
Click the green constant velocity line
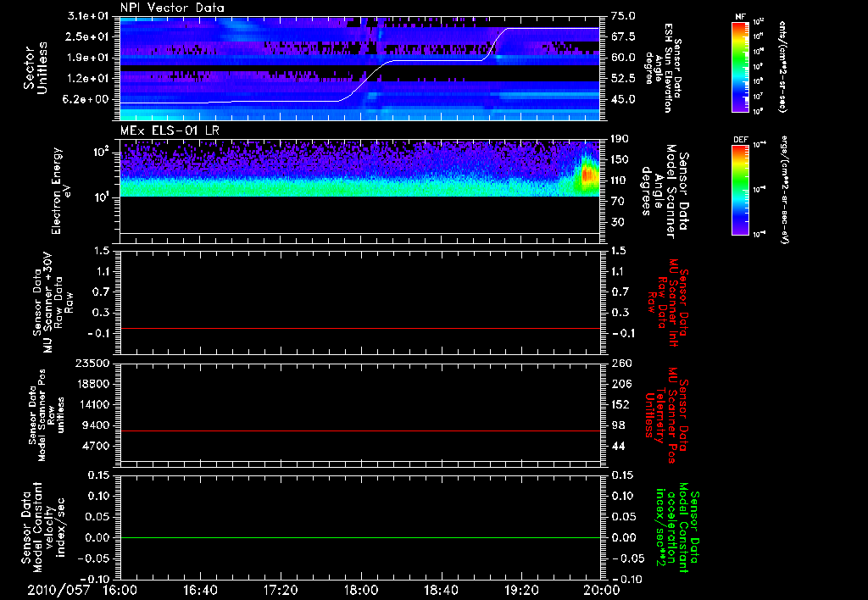click(359, 537)
